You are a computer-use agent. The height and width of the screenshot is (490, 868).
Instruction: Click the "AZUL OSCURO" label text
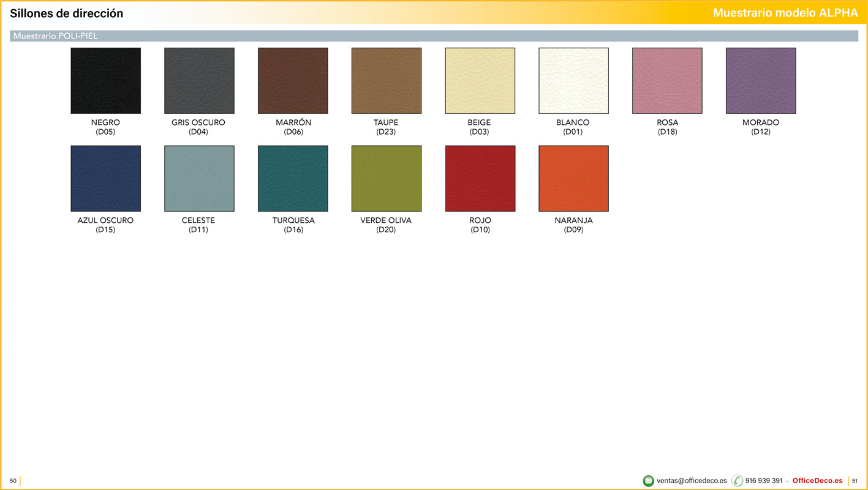[105, 221]
